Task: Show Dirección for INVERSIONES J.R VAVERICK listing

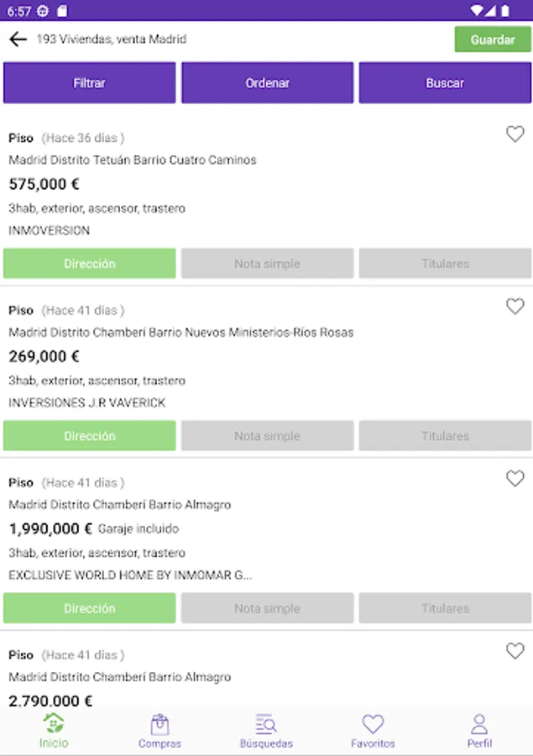Action: pyautogui.click(x=89, y=436)
